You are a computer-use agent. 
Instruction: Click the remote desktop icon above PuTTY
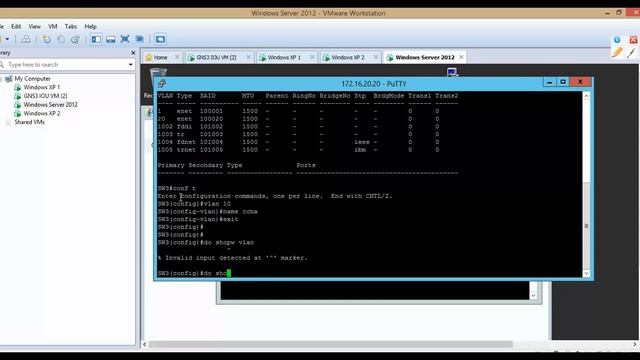pos(452,72)
